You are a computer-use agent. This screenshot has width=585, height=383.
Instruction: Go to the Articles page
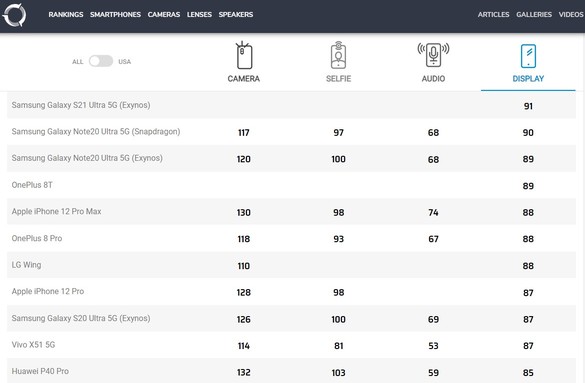493,15
